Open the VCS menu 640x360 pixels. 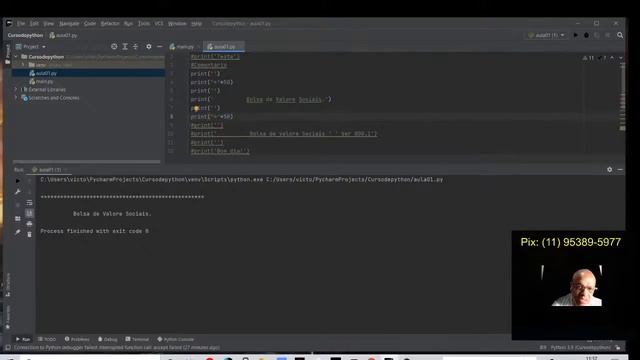(x=159, y=24)
